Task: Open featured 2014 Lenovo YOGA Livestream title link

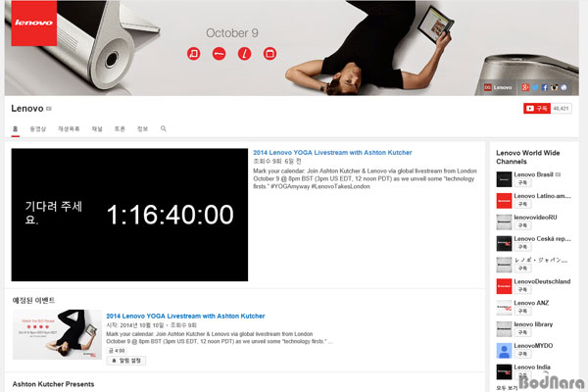Action: tap(332, 152)
